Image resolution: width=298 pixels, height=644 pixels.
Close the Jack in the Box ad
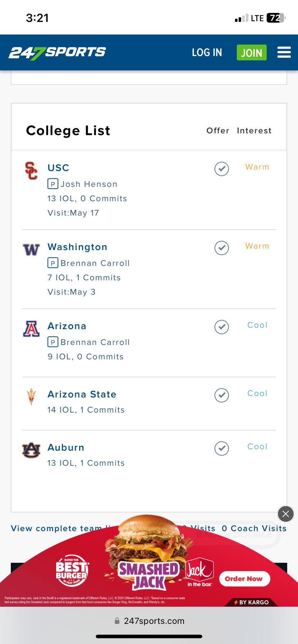click(x=286, y=514)
